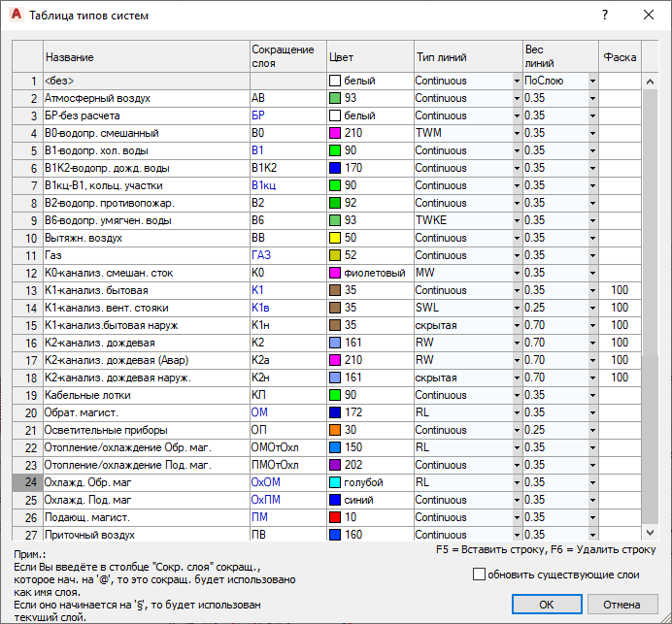Click the 'Вес линий' column header
This screenshot has width=672, height=624.
click(x=560, y=57)
